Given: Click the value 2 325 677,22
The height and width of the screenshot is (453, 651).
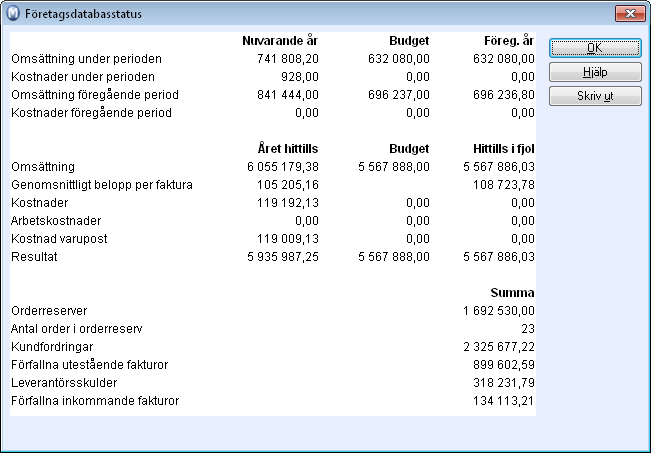Looking at the screenshot, I should (x=499, y=347).
